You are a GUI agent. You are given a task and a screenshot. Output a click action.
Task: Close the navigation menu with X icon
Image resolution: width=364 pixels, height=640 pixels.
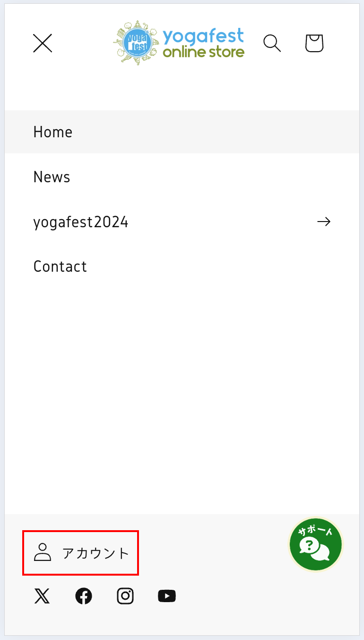click(x=43, y=43)
